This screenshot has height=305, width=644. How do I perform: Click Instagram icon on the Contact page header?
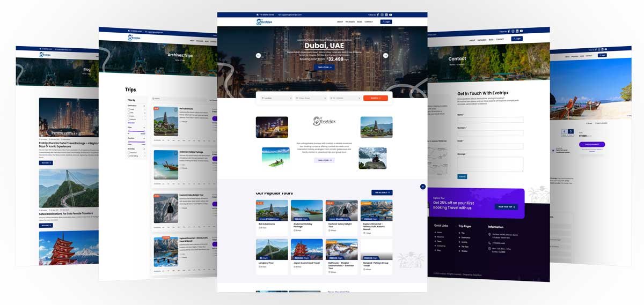click(x=513, y=32)
